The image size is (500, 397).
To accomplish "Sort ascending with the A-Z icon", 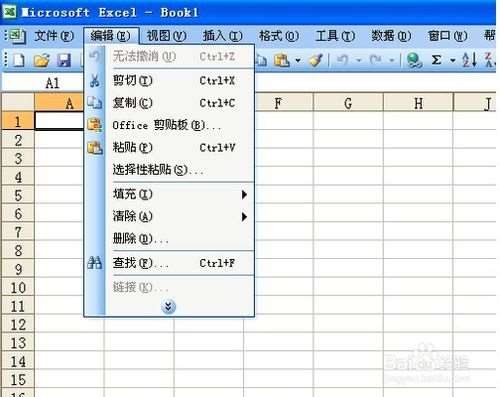I will point(469,60).
